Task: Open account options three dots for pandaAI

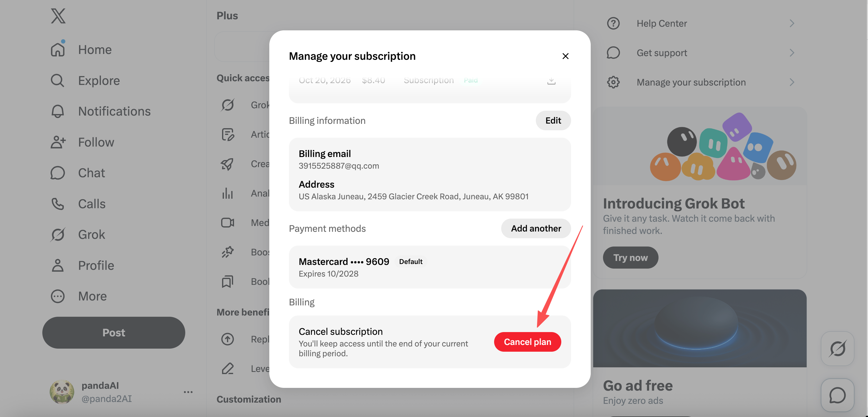Action: [188, 392]
